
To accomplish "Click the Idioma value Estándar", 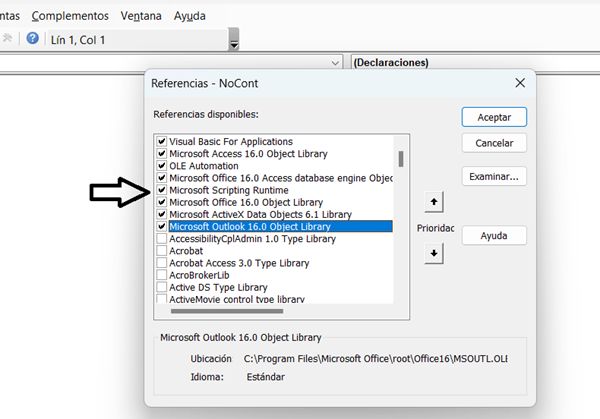I will [x=266, y=377].
